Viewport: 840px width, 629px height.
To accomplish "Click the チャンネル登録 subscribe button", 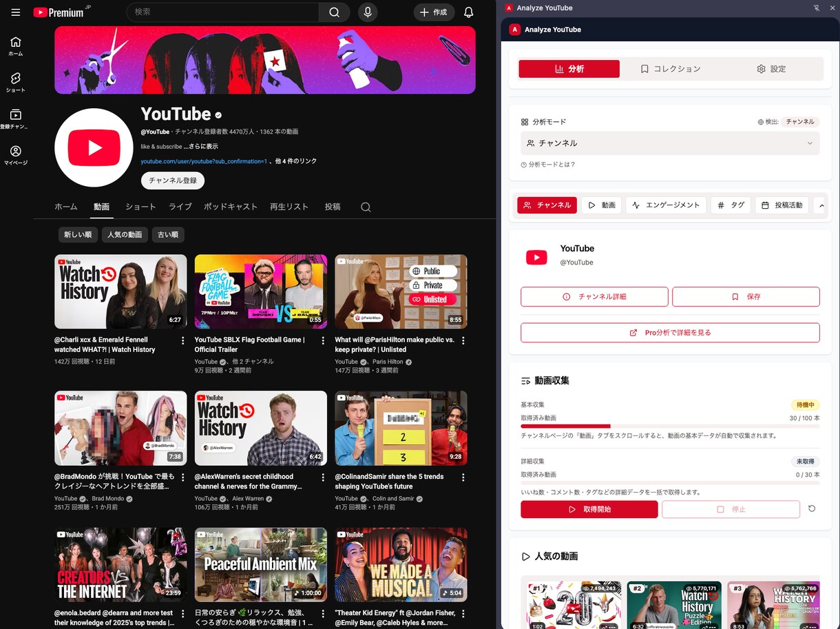I will pos(173,181).
